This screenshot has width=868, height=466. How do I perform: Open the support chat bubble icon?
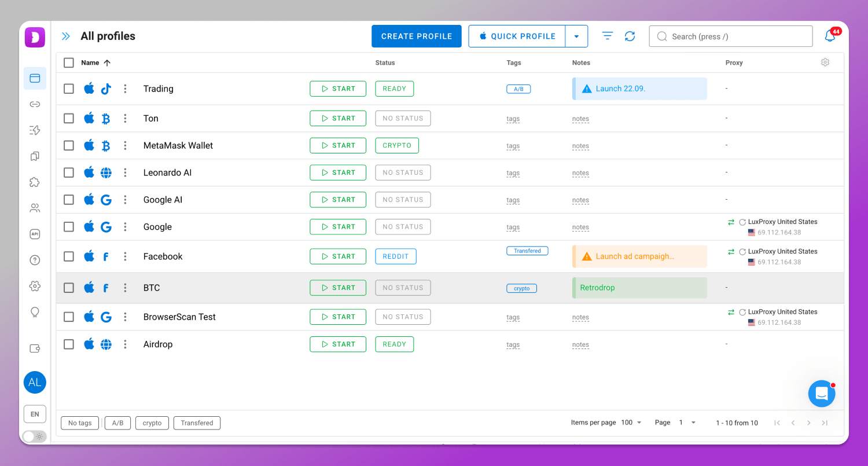tap(822, 394)
